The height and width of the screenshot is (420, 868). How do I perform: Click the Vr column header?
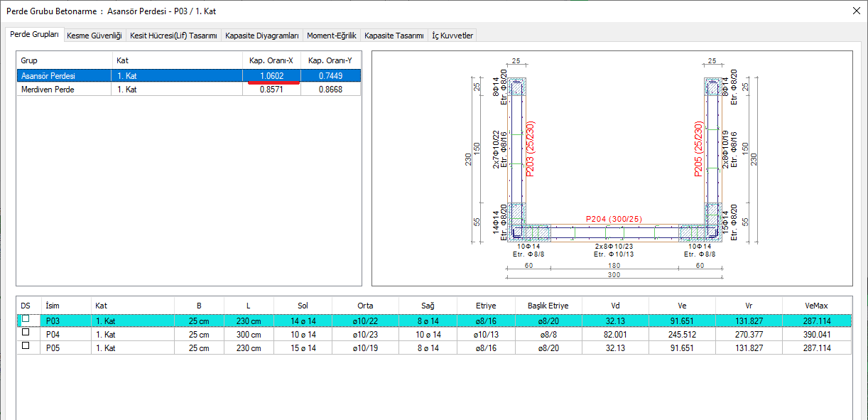(x=749, y=305)
